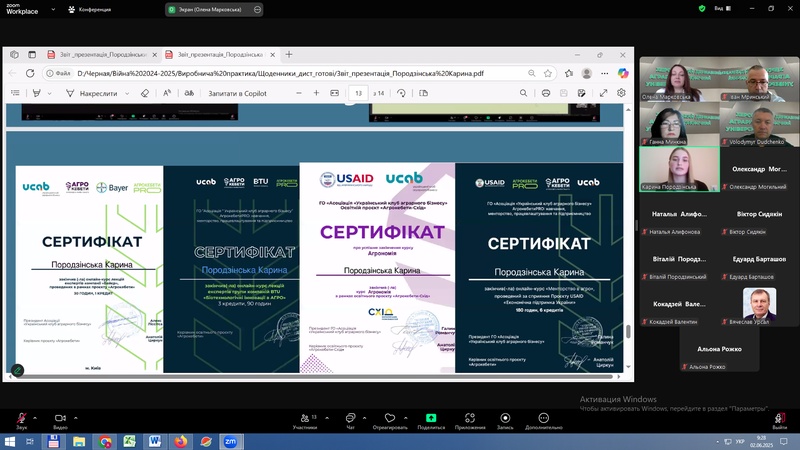Select Карина Породзінська video thumbnail
This screenshot has width=800, height=450.
point(680,169)
